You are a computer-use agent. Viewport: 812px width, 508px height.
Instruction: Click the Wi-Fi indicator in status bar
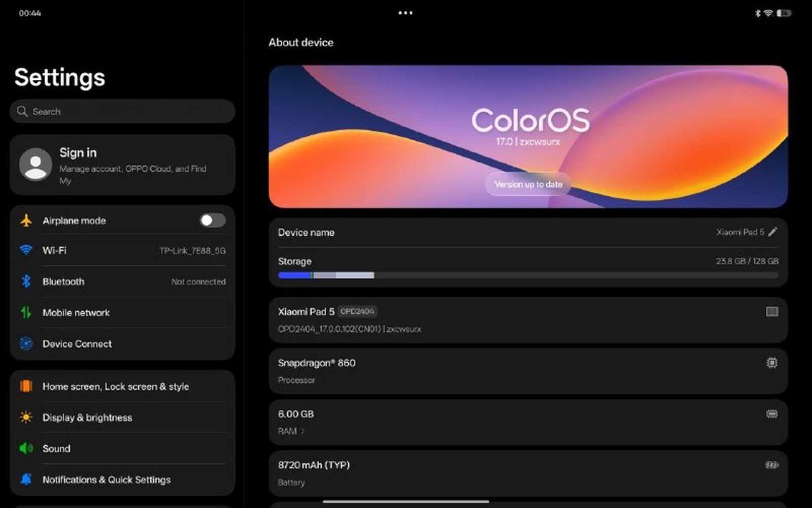768,13
